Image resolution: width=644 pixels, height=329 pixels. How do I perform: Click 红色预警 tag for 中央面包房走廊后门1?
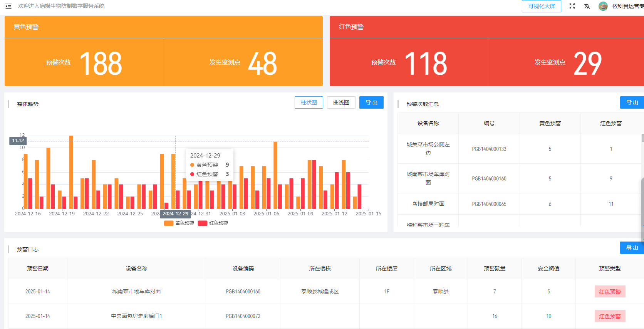click(x=610, y=316)
